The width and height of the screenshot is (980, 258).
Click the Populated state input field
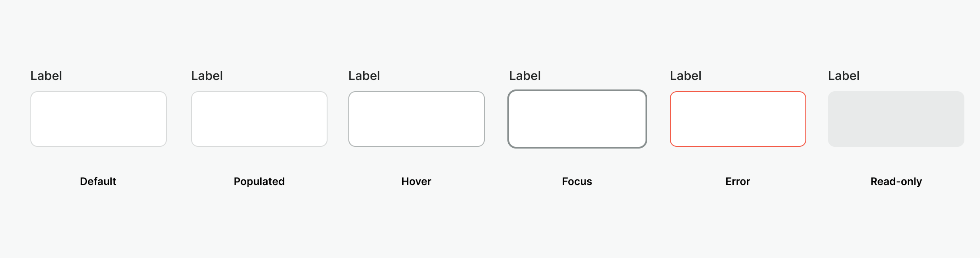[x=259, y=119]
